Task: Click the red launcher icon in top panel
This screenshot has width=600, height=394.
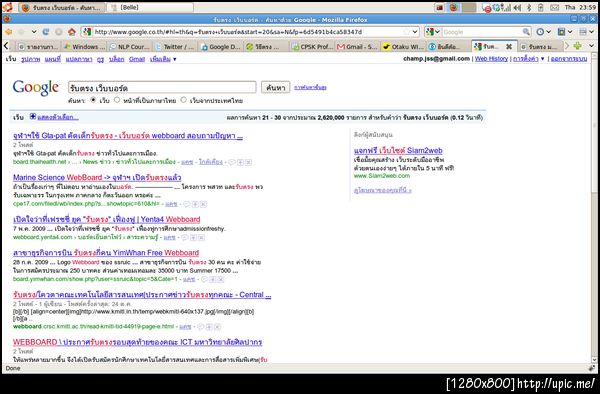Action: (x=439, y=7)
